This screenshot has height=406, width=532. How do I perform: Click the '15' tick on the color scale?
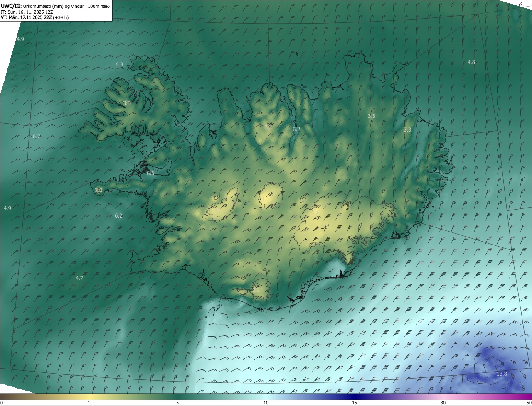coord(355,403)
